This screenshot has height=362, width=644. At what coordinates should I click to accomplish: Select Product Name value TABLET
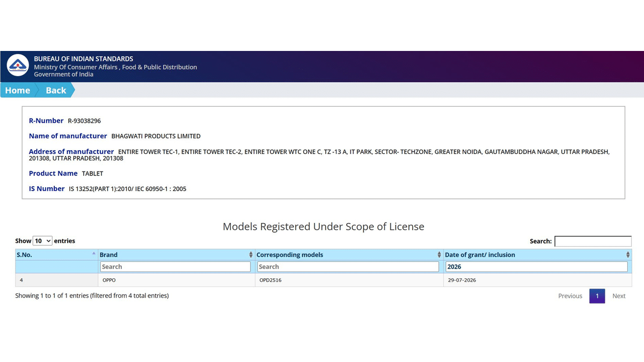[x=92, y=174]
